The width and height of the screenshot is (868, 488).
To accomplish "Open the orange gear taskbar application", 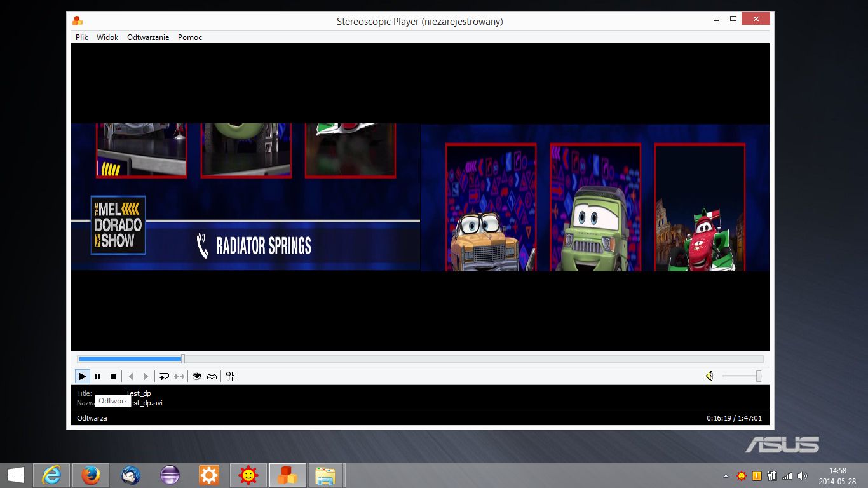I will pos(209,475).
